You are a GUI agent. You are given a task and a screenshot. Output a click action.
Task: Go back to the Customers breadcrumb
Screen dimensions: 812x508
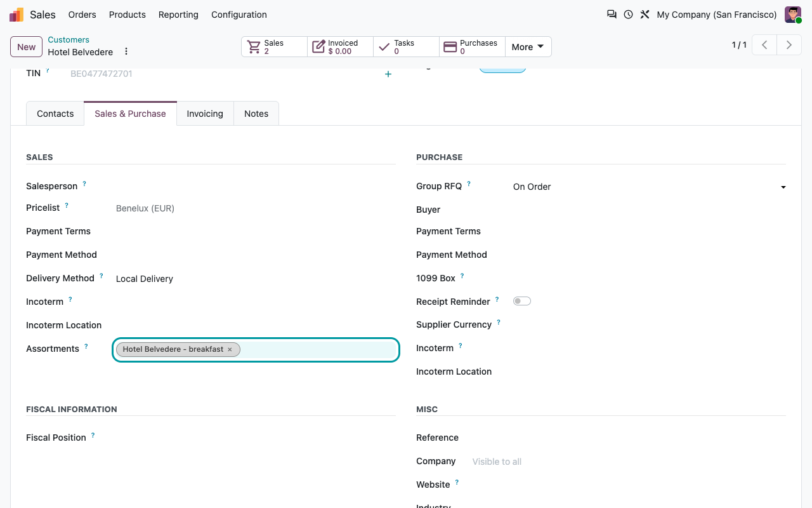69,39
